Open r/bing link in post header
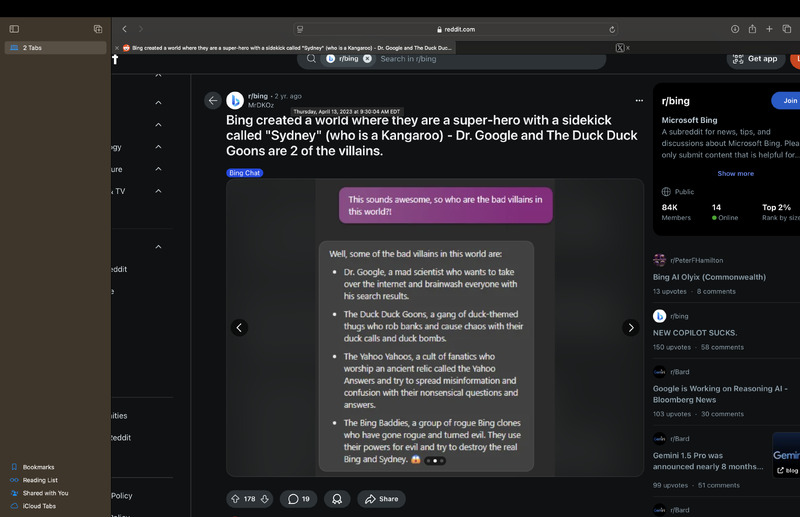The image size is (800, 517). 258,96
